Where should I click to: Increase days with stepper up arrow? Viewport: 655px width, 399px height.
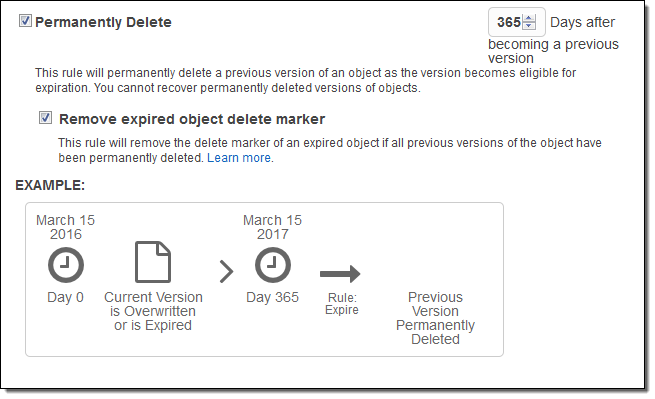coord(529,18)
